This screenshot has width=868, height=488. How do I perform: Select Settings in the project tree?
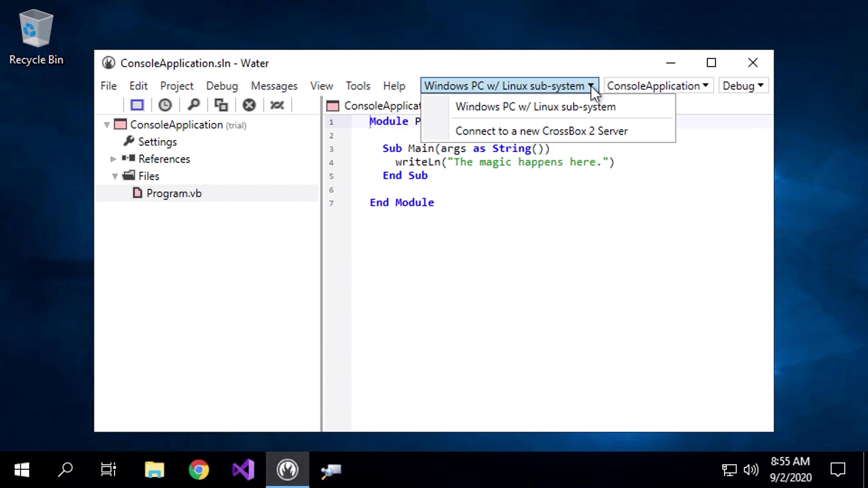point(157,142)
